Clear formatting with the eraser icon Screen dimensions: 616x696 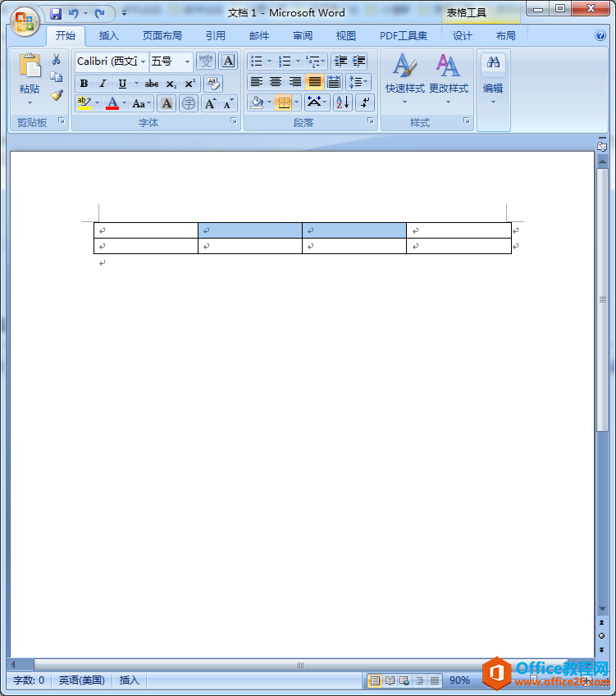(x=213, y=84)
